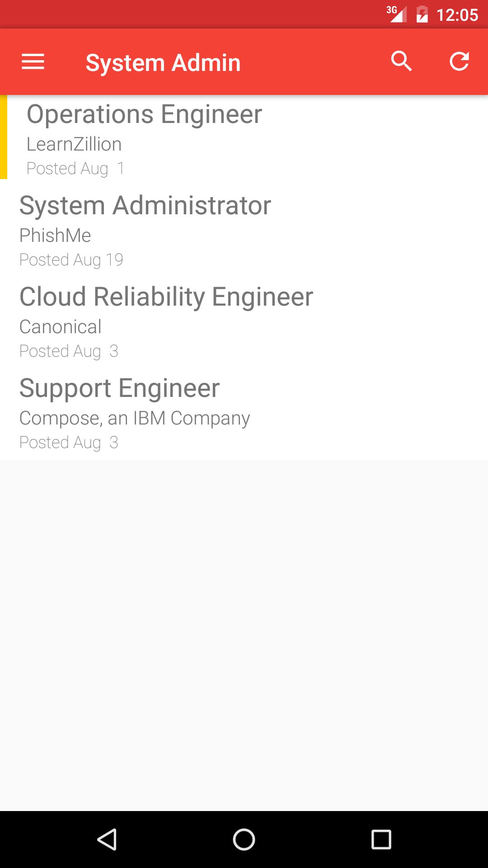Viewport: 488px width, 868px height.
Task: Refresh the job listings
Action: (x=459, y=61)
